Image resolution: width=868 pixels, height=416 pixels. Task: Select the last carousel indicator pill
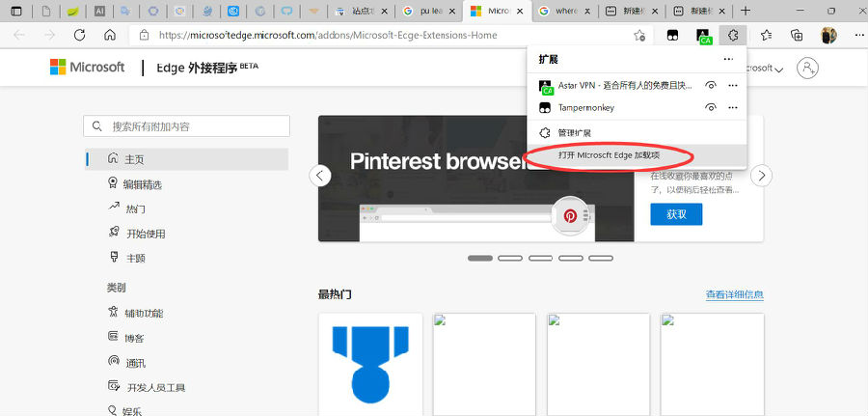tap(601, 258)
